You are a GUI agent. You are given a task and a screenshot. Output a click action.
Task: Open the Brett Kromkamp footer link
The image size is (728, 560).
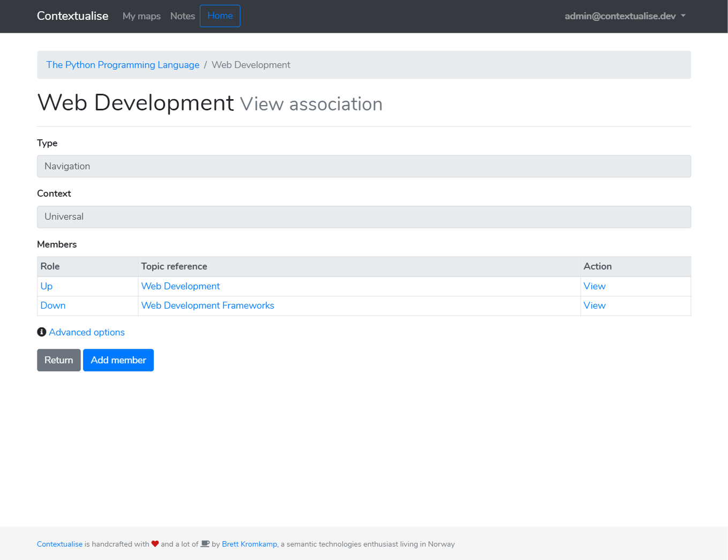250,544
